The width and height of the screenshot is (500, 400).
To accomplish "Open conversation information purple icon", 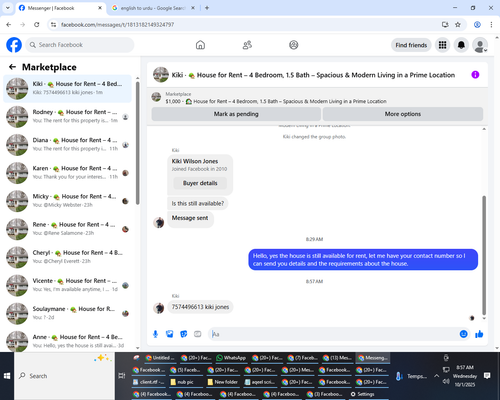I will click(x=475, y=75).
